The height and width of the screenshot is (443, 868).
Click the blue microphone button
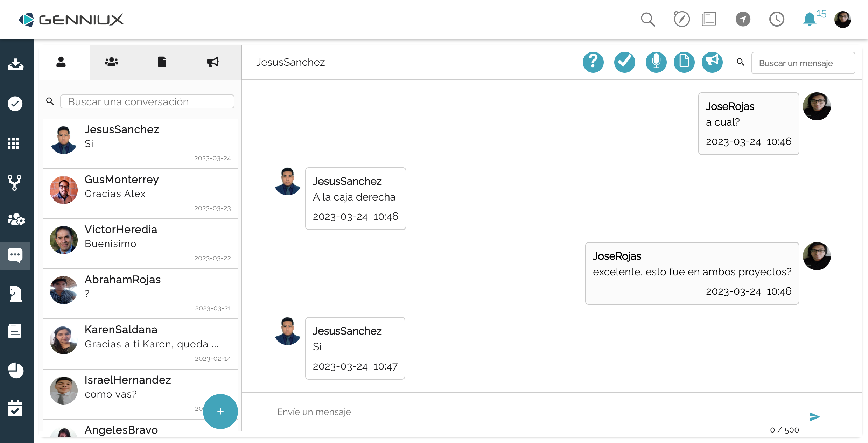click(x=656, y=62)
